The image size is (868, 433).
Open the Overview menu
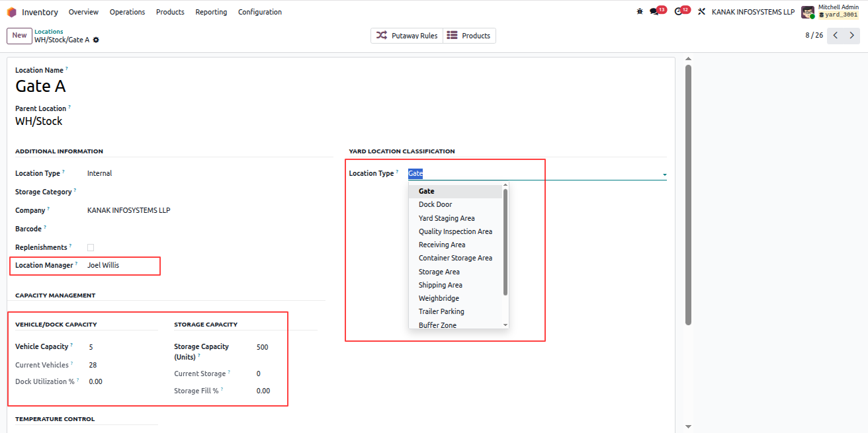pos(83,12)
